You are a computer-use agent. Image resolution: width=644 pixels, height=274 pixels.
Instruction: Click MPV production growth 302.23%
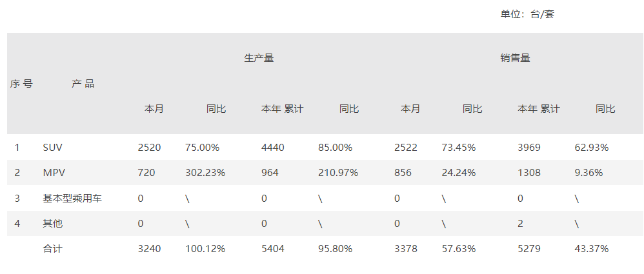point(205,173)
